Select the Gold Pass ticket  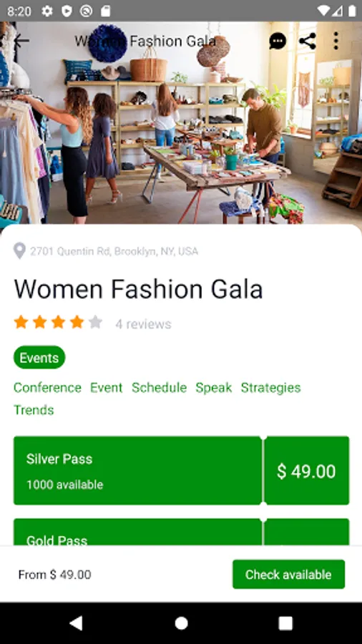[137, 532]
